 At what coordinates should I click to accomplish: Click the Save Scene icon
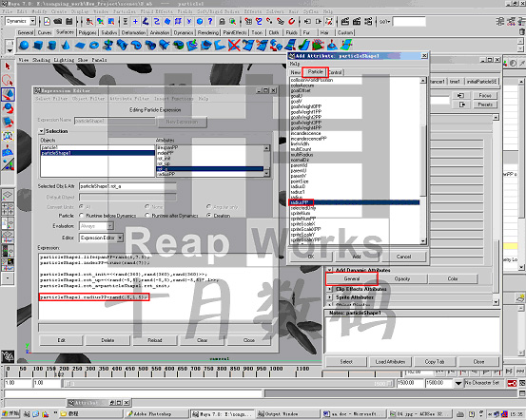pos(69,22)
